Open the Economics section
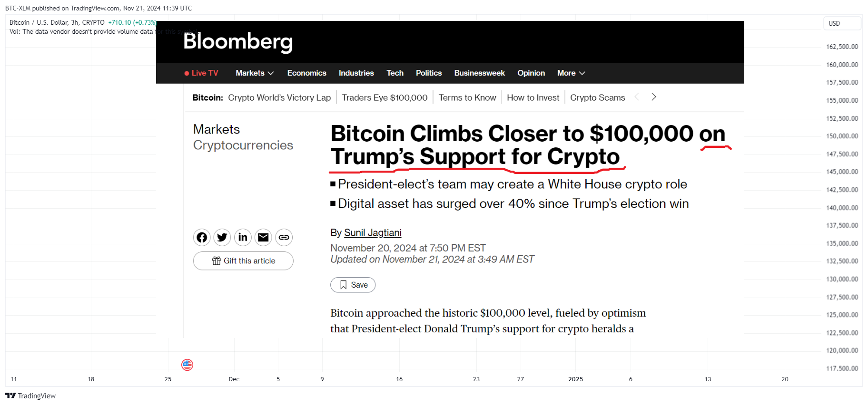Screen dimensions: 868x405 coord(307,73)
